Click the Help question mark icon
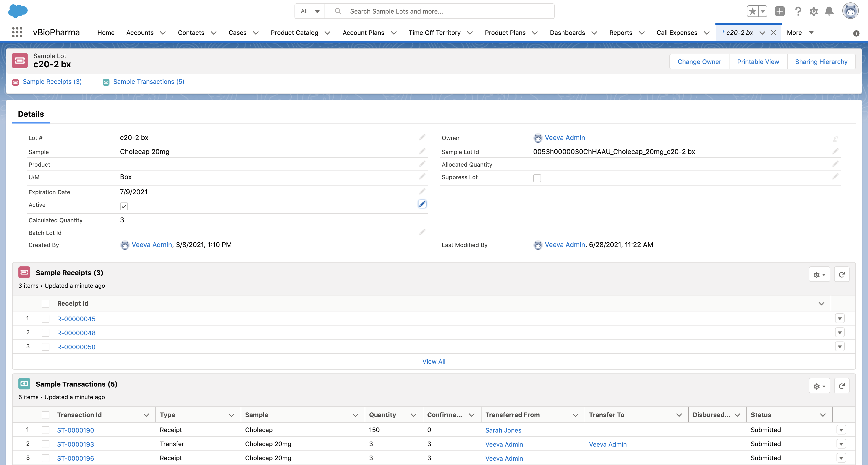 tap(798, 11)
